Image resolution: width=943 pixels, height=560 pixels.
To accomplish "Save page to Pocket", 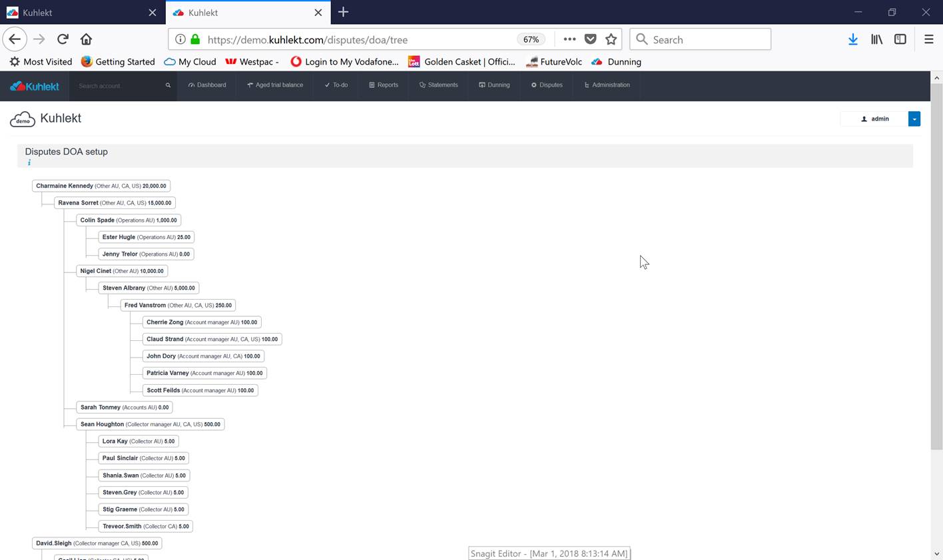I will coord(590,39).
